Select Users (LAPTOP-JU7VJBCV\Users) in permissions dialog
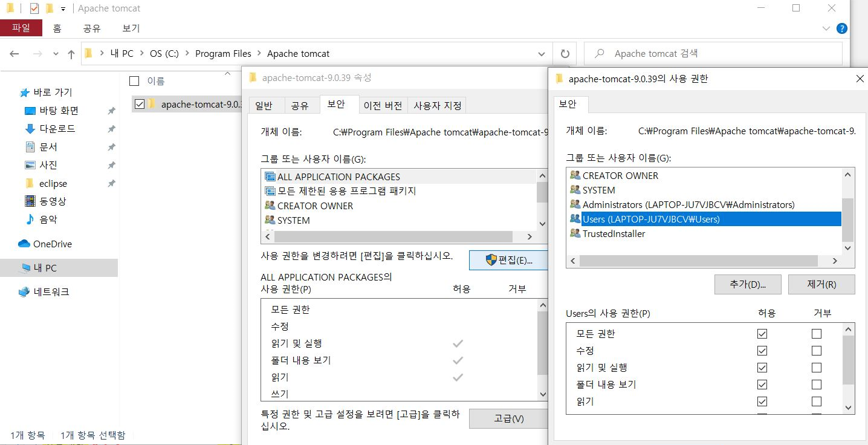The width and height of the screenshot is (868, 445). pos(704,219)
